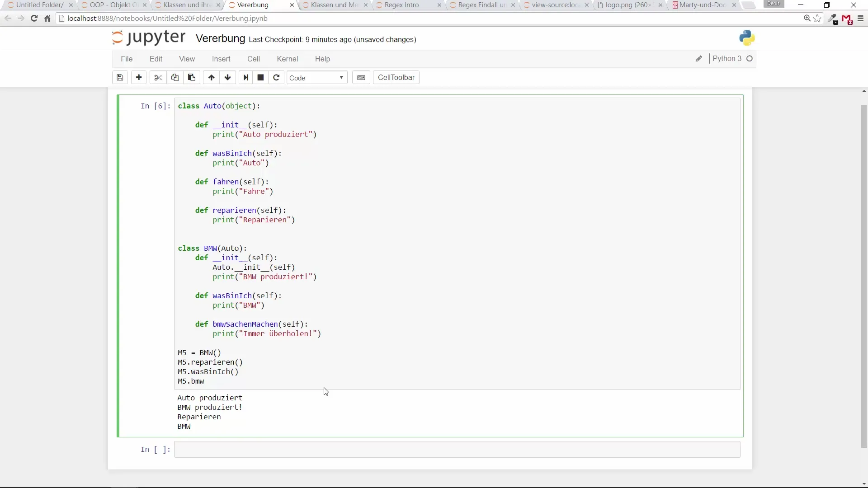The height and width of the screenshot is (488, 868).
Task: Click the Last Checkpoint status text
Action: pos(332,40)
